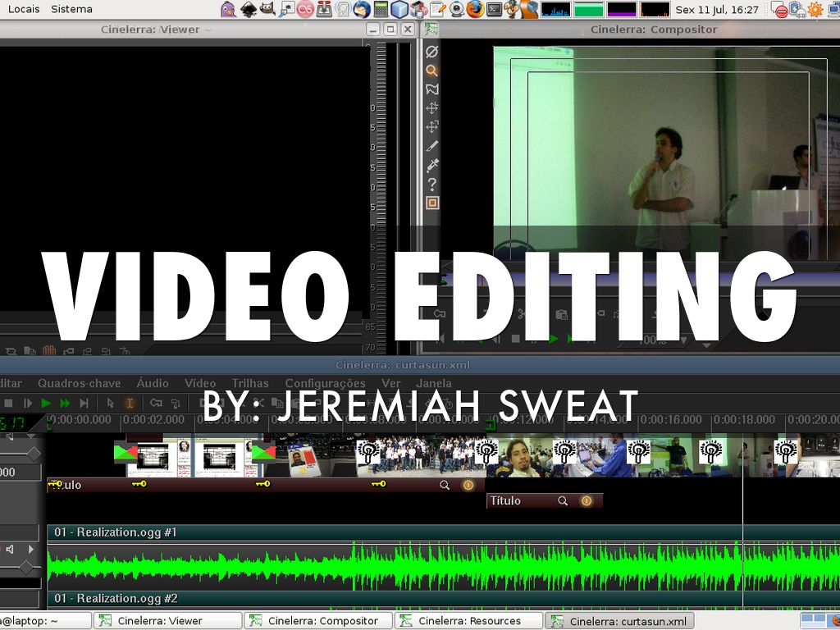Screen dimensions: 840x630
Task: Select the edit mask tool in Compositor
Action: [431, 89]
